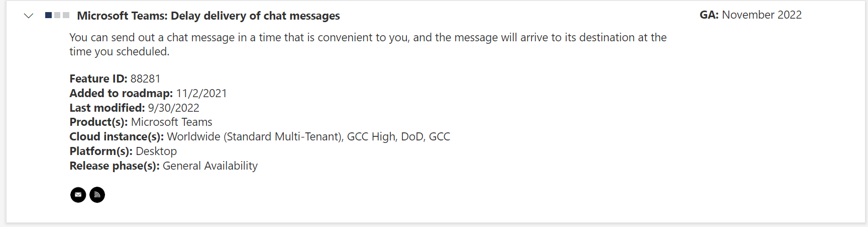868x227 pixels.
Task: Collapse the Delay delivery feature entry chevron
Action: click(x=29, y=16)
